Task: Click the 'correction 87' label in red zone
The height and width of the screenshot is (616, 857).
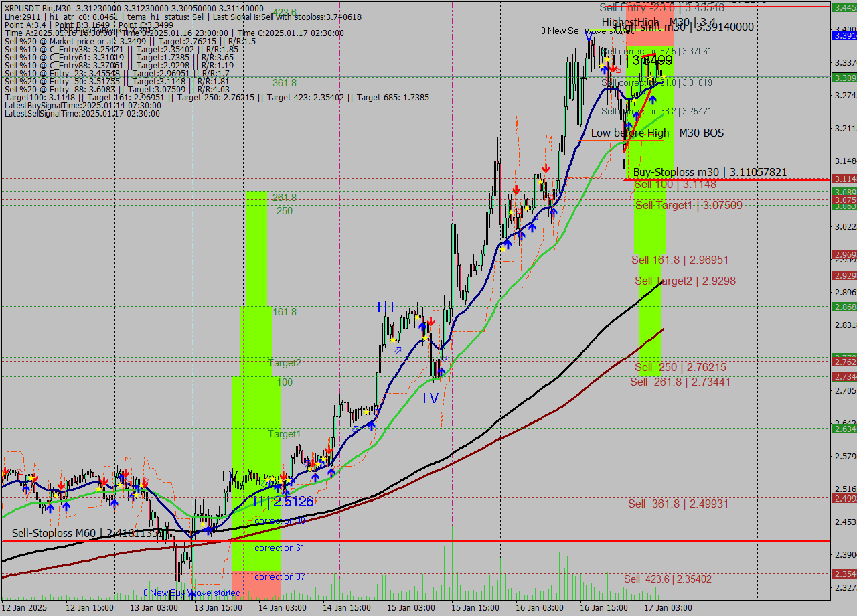Action: pyautogui.click(x=279, y=577)
